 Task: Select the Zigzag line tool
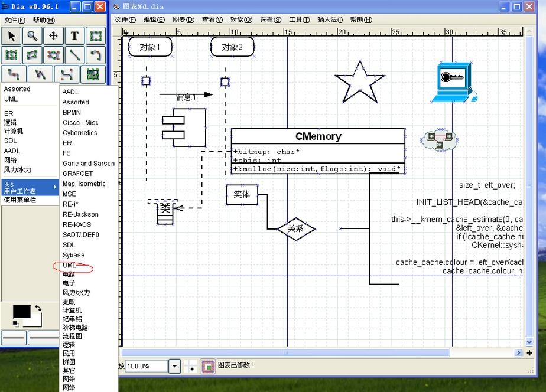[x=14, y=74]
